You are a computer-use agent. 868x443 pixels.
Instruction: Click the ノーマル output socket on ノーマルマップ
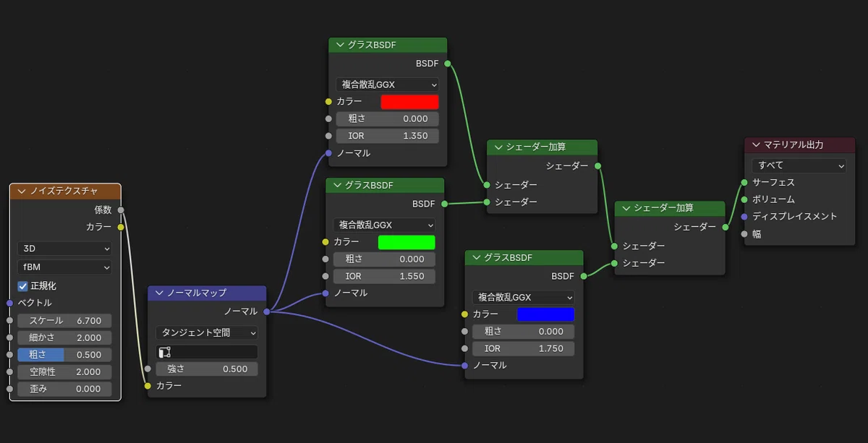pyautogui.click(x=267, y=311)
